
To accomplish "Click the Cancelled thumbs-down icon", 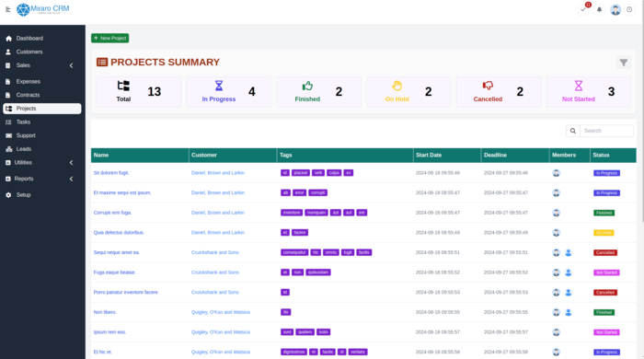I will pyautogui.click(x=488, y=86).
